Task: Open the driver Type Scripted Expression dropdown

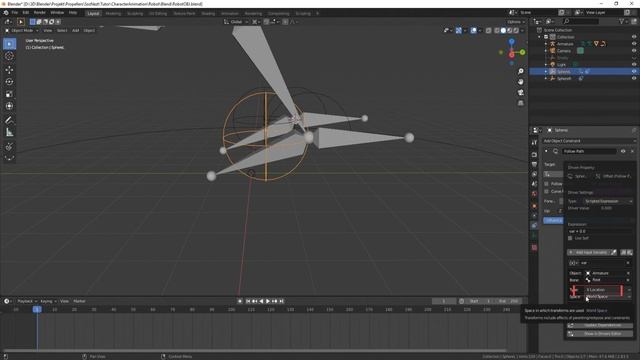Action: click(x=607, y=201)
